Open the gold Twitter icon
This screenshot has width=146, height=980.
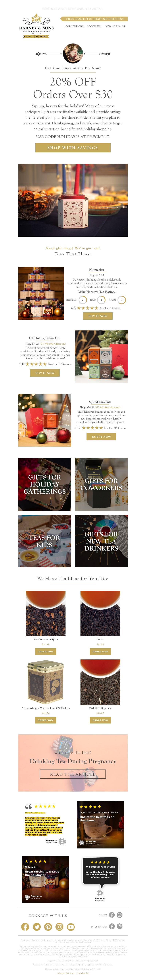click(x=37, y=927)
